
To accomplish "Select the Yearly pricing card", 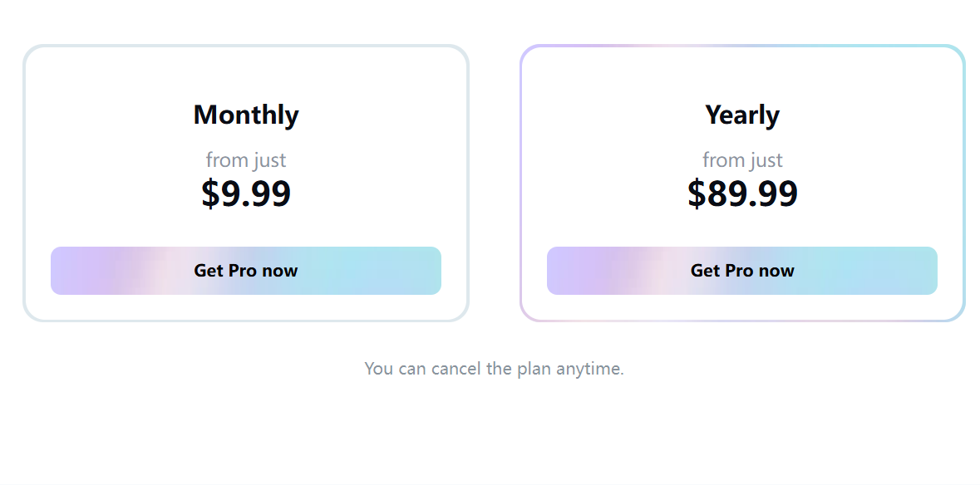I will [x=742, y=183].
